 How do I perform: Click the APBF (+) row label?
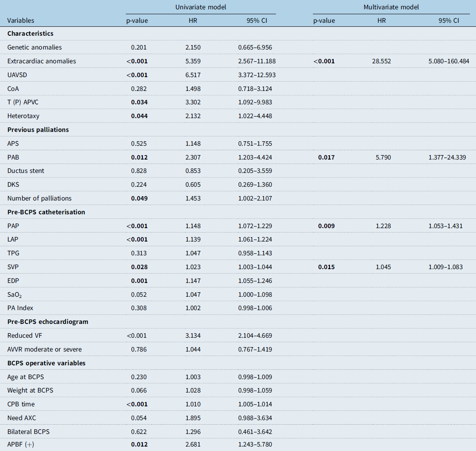point(21,445)
